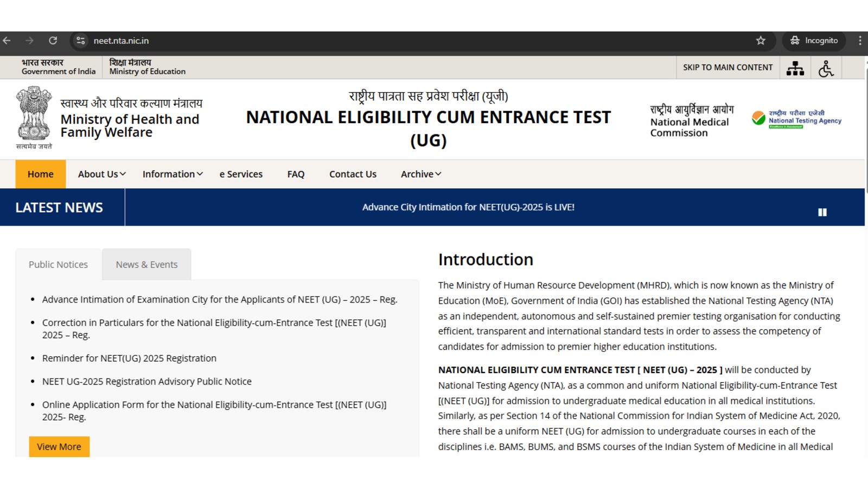The height and width of the screenshot is (488, 868).
Task: Pause the scrolling Latest News ticker
Action: tap(822, 212)
